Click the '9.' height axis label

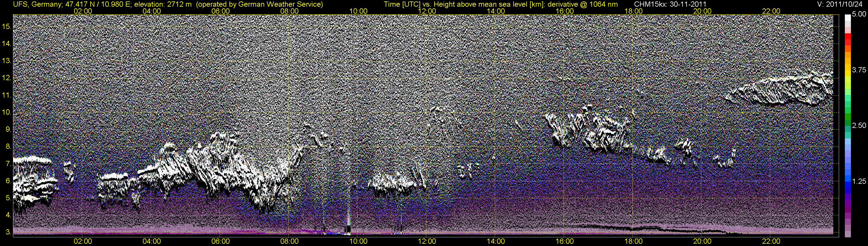[8, 129]
